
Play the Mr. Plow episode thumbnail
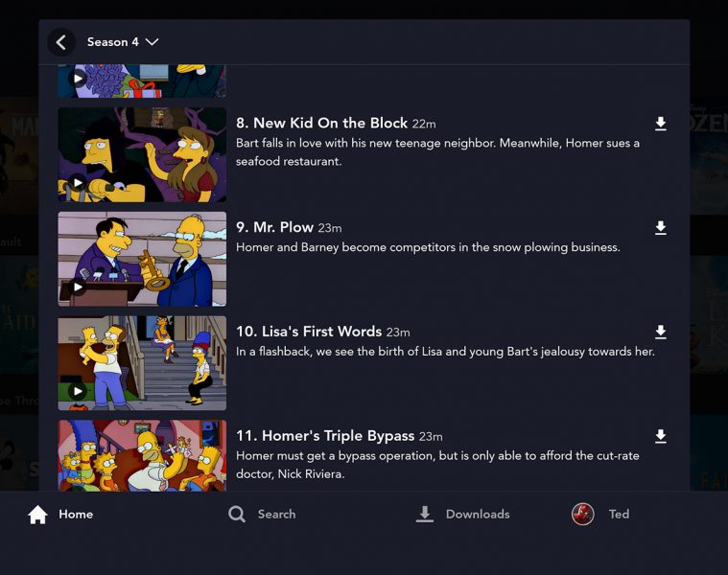pyautogui.click(x=142, y=259)
